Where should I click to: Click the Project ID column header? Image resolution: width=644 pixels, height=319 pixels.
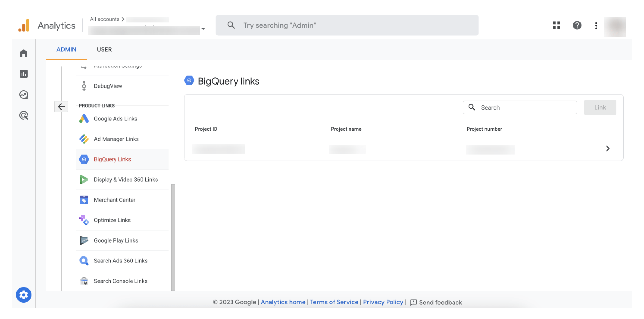tap(206, 129)
